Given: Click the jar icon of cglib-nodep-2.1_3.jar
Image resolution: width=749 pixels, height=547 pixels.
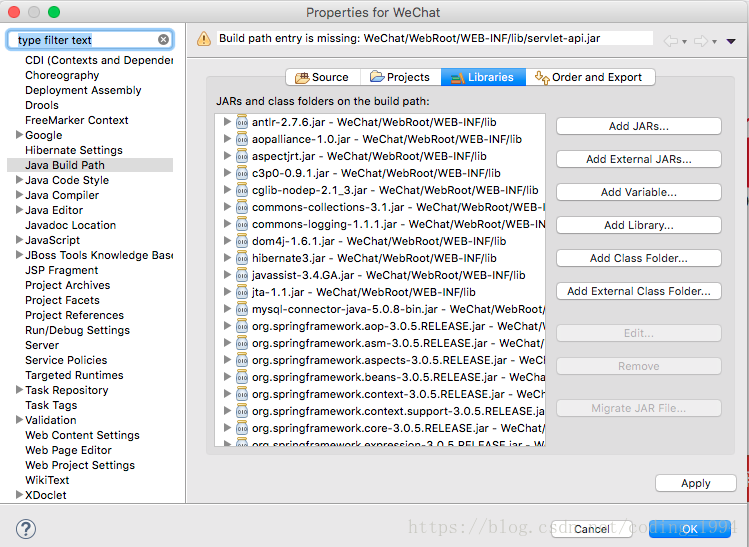Looking at the screenshot, I should (x=242, y=190).
